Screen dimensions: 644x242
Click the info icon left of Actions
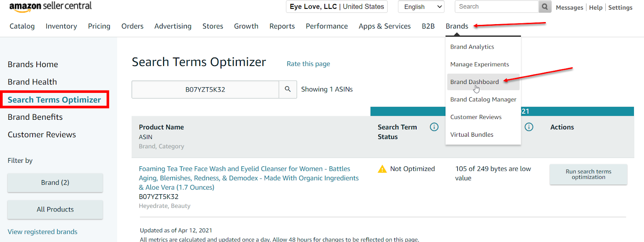(529, 127)
